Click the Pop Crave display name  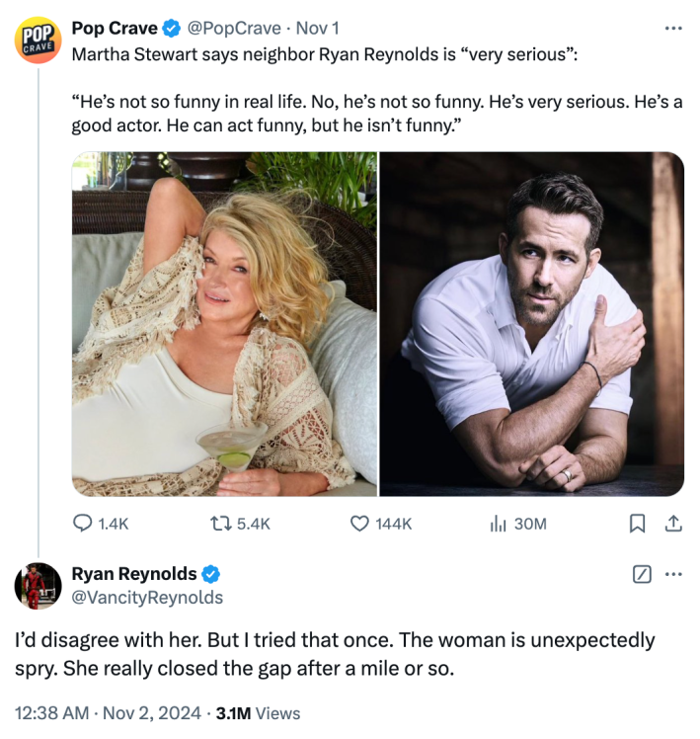(115, 28)
